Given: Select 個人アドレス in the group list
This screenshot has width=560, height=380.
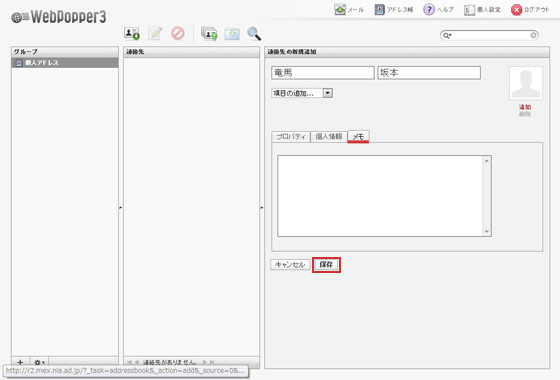Looking at the screenshot, I should coord(65,63).
